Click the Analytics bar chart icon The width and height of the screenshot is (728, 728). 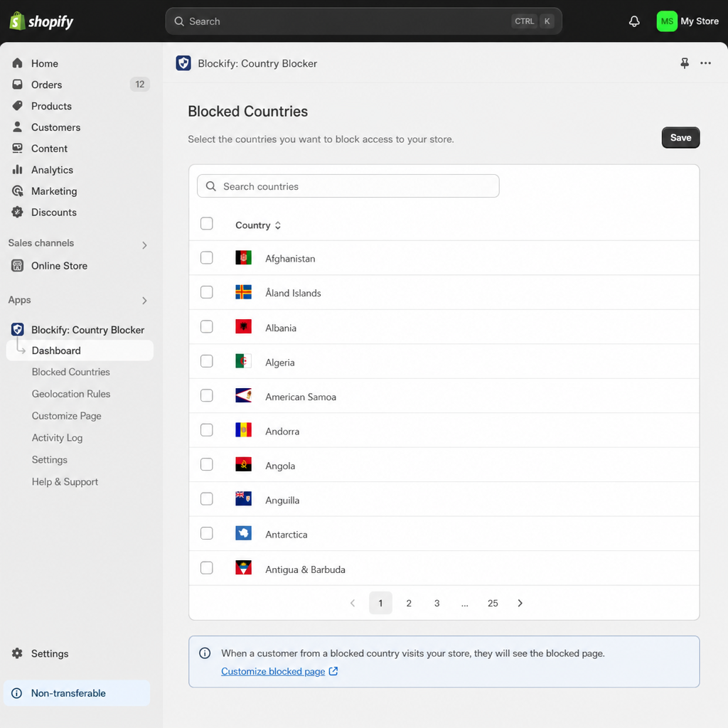point(18,169)
